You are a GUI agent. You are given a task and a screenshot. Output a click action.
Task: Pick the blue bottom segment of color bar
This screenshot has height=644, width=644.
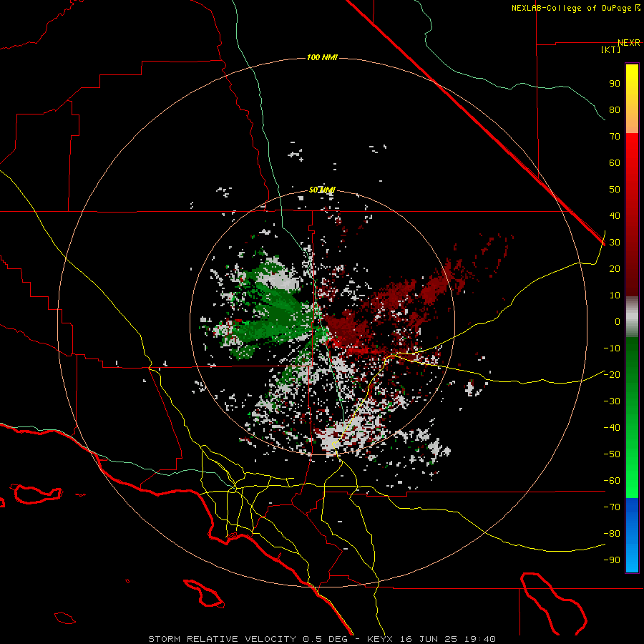632,535
